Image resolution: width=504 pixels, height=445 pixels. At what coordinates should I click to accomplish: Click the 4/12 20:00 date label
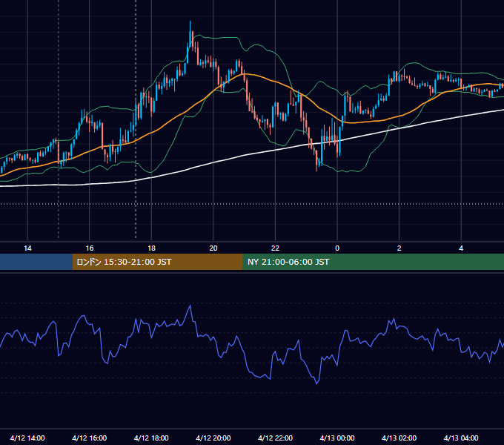(x=213, y=438)
